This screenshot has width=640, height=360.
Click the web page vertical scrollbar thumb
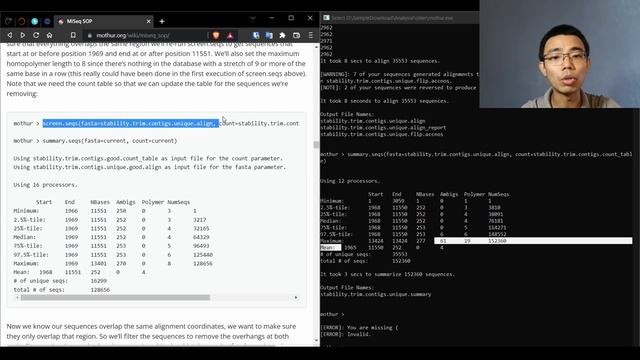pyautogui.click(x=316, y=145)
